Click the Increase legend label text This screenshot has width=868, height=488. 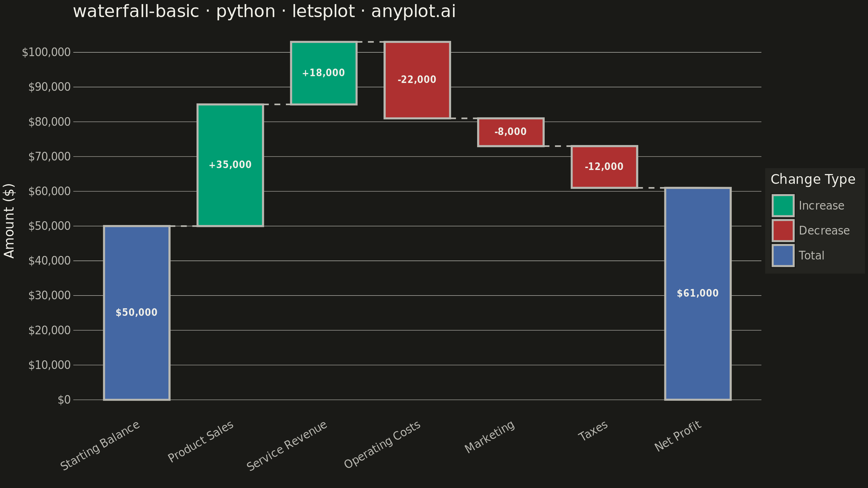tap(821, 206)
